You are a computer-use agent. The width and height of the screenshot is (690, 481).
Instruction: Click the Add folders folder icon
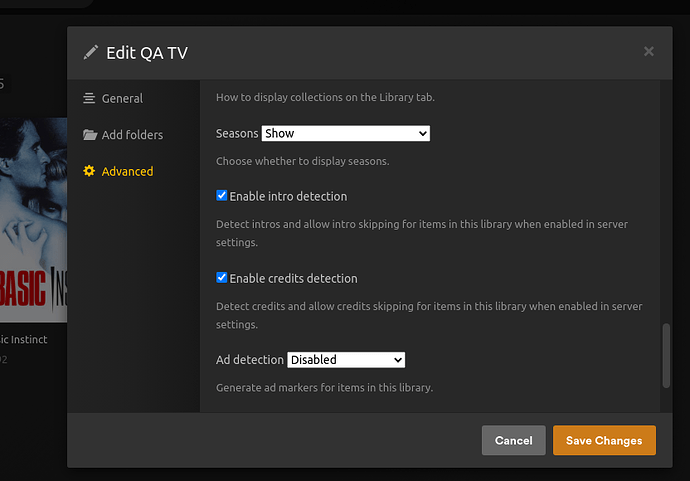(x=90, y=135)
